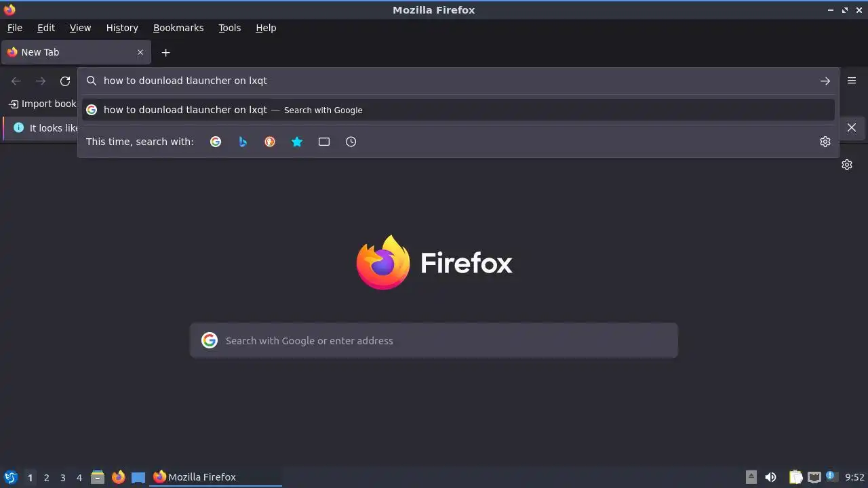This screenshot has width=868, height=488.
Task: Click Import bookmarks button
Action: [x=43, y=104]
